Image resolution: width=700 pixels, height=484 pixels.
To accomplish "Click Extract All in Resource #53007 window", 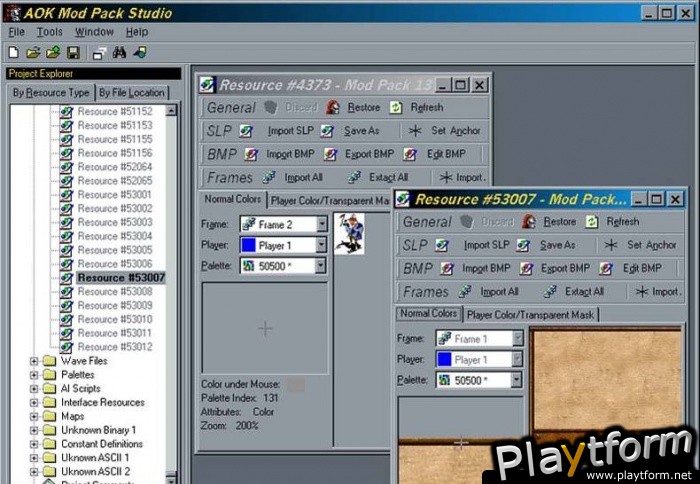I will (574, 292).
